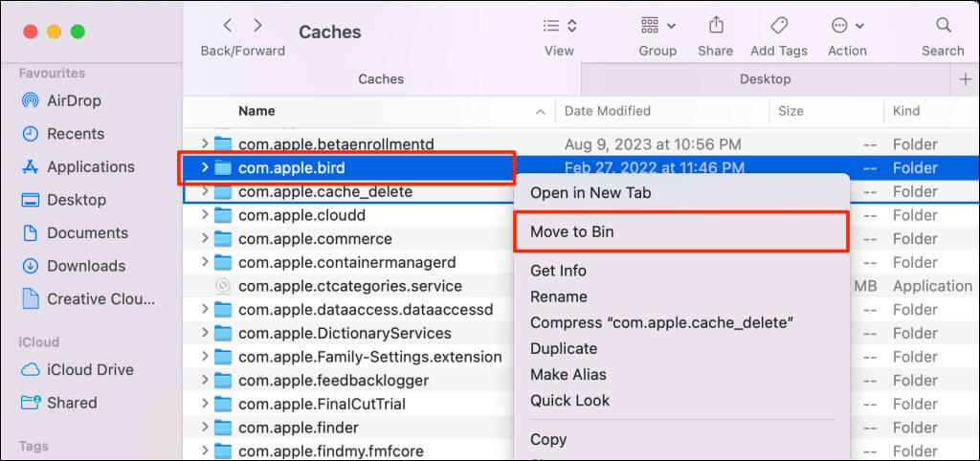Click "com.apple.containermanagerd" file name

click(x=346, y=262)
